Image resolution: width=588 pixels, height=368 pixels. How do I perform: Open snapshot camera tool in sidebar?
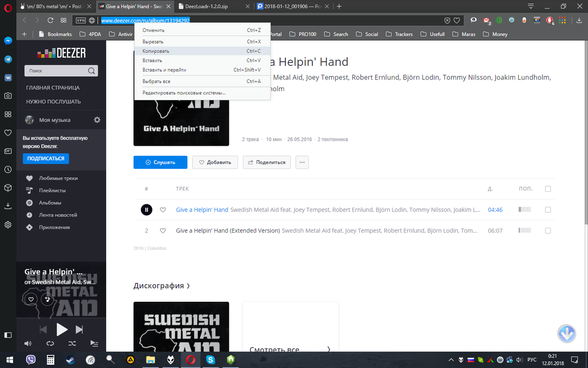[8, 96]
